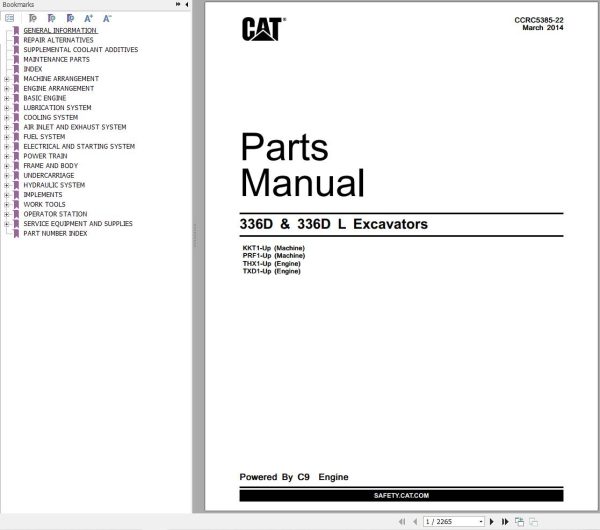Expand the BASIC ENGINE bookmark
Screen dimensions: 600x530
click(x=7, y=98)
